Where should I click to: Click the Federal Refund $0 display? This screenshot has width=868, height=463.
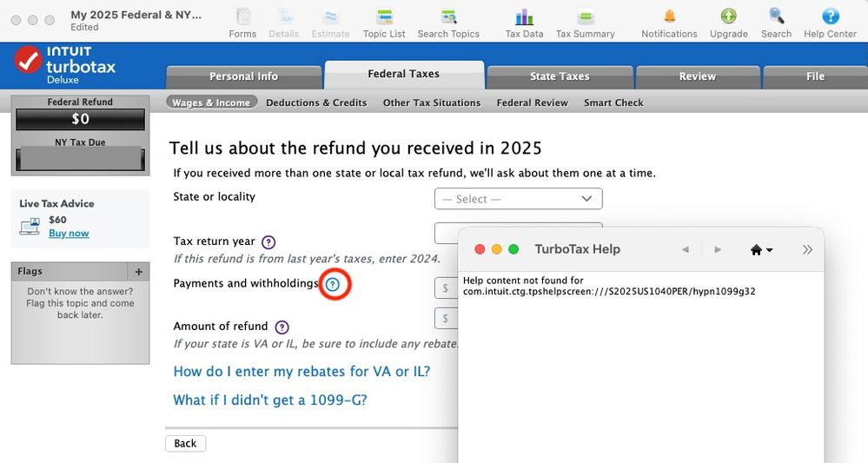point(80,119)
